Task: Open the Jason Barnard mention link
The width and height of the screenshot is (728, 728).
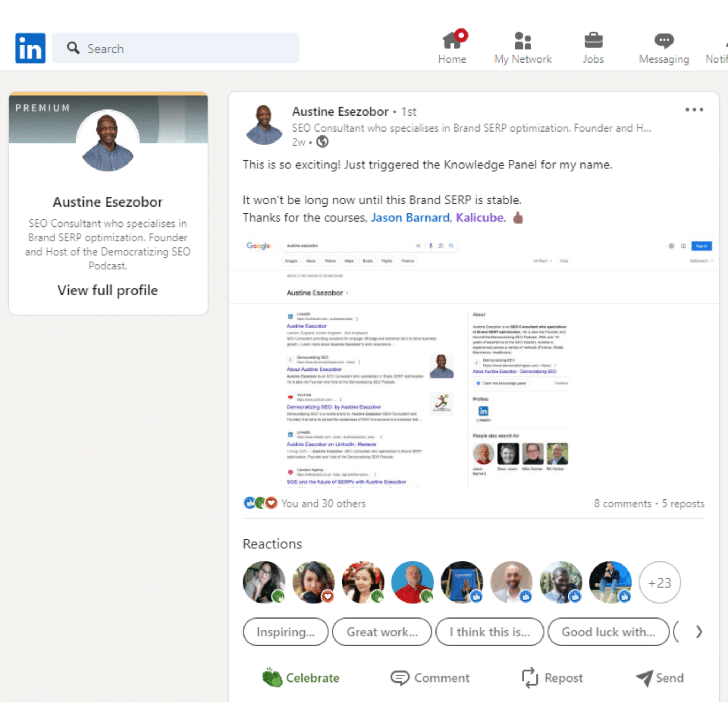Action: pyautogui.click(x=410, y=218)
